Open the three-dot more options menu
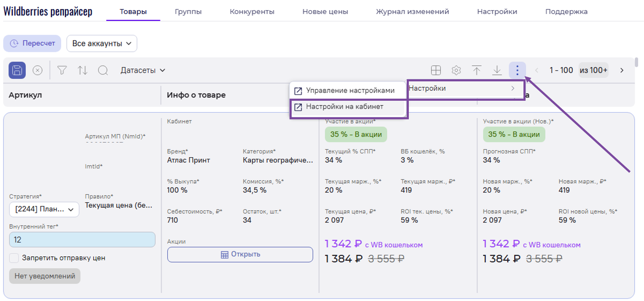644x301 pixels. pyautogui.click(x=517, y=70)
